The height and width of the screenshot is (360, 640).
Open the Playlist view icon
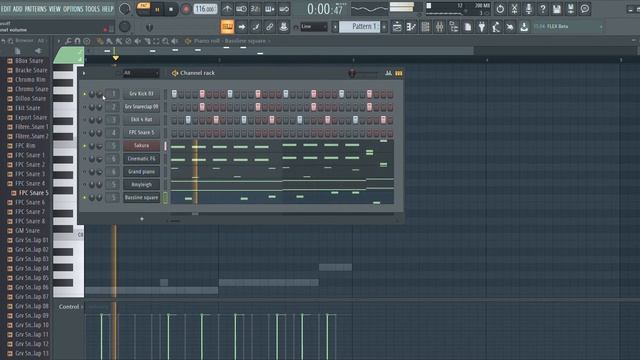coord(397,27)
